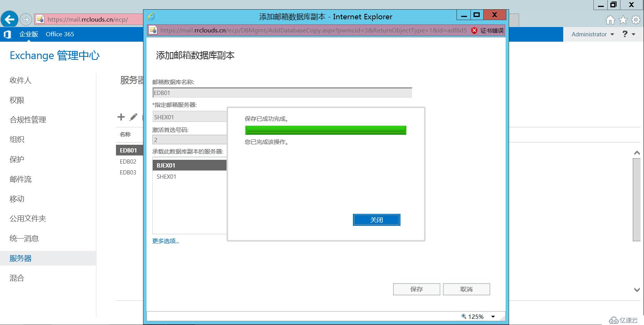Click the 指定邮箱服务器 field SHEX01

point(189,117)
